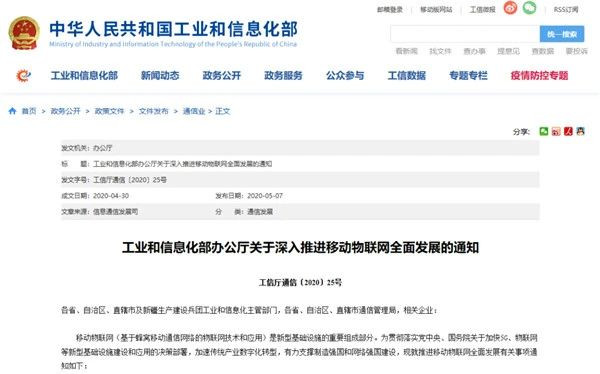600x374 pixels.
Task: Go to 文件发布 in breadcrumb
Action: click(153, 111)
